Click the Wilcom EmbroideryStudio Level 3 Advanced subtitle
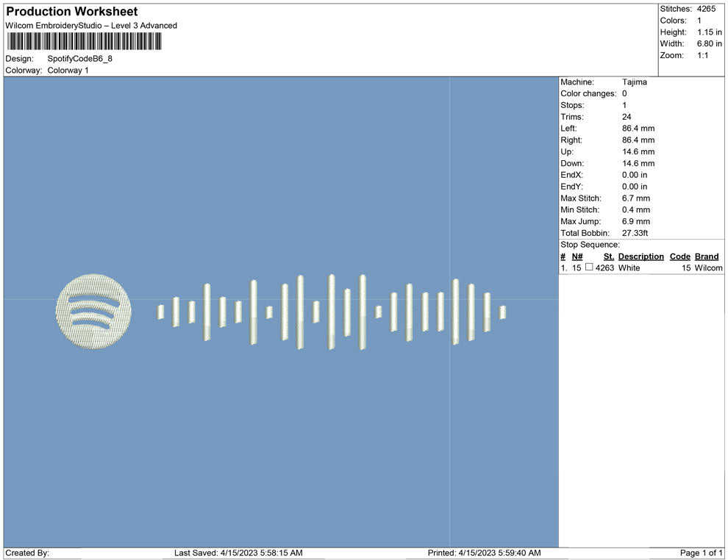728x560 pixels. coord(91,26)
